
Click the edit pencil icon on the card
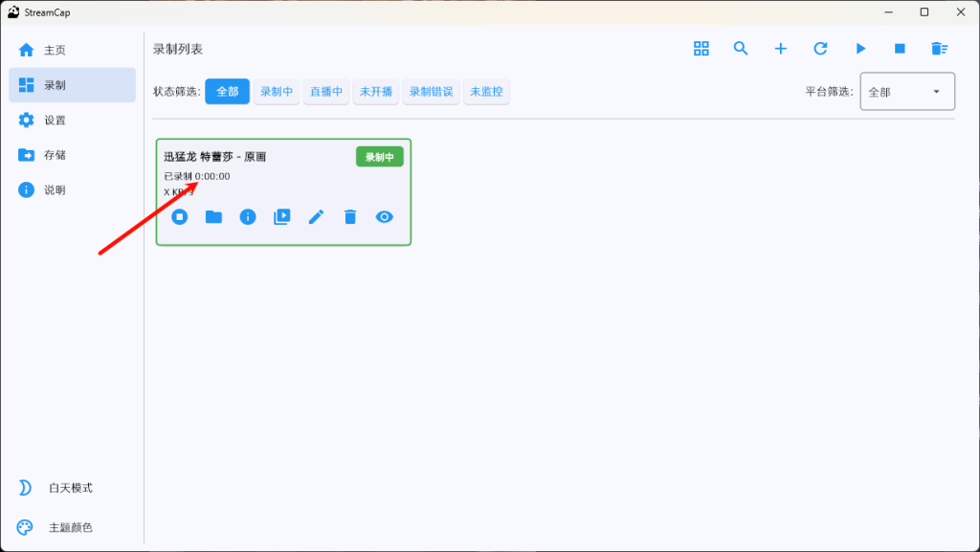316,217
